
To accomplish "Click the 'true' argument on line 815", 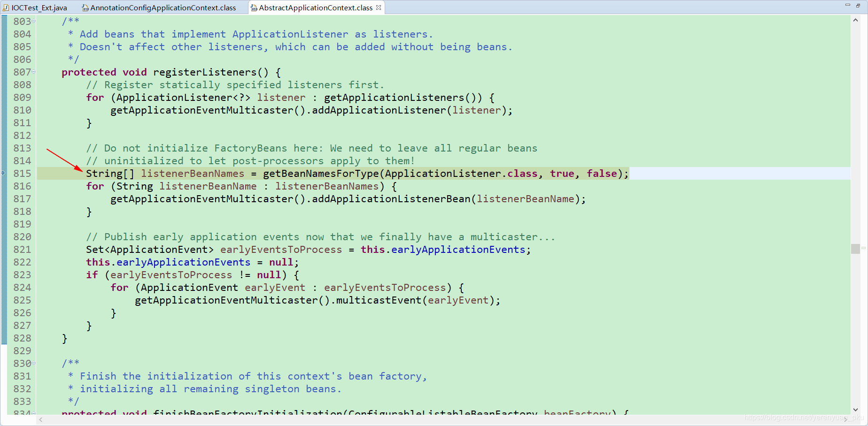I will click(x=562, y=174).
